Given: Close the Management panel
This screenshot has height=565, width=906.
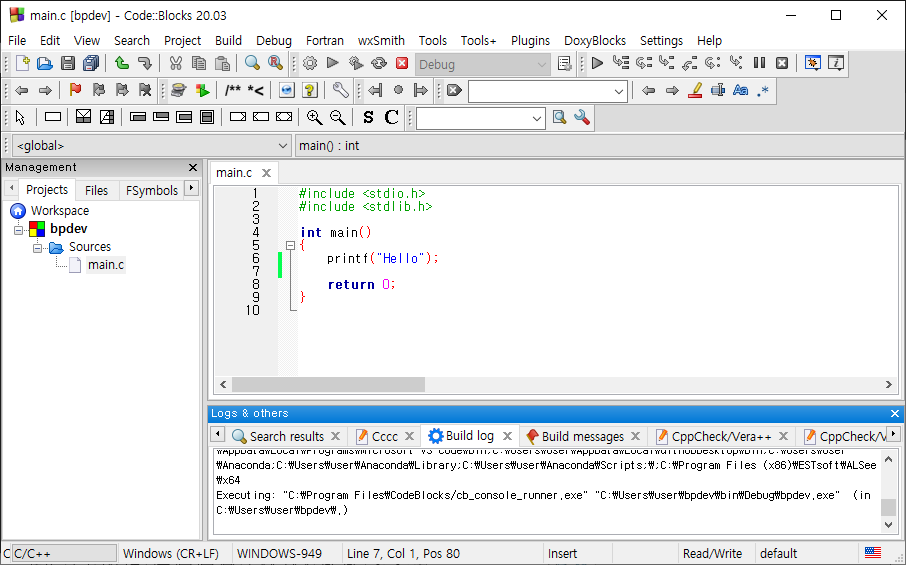Looking at the screenshot, I should 193,167.
